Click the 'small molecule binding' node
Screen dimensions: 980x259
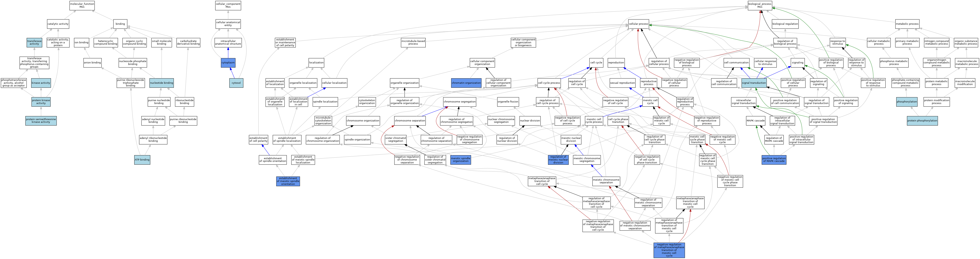click(161, 42)
